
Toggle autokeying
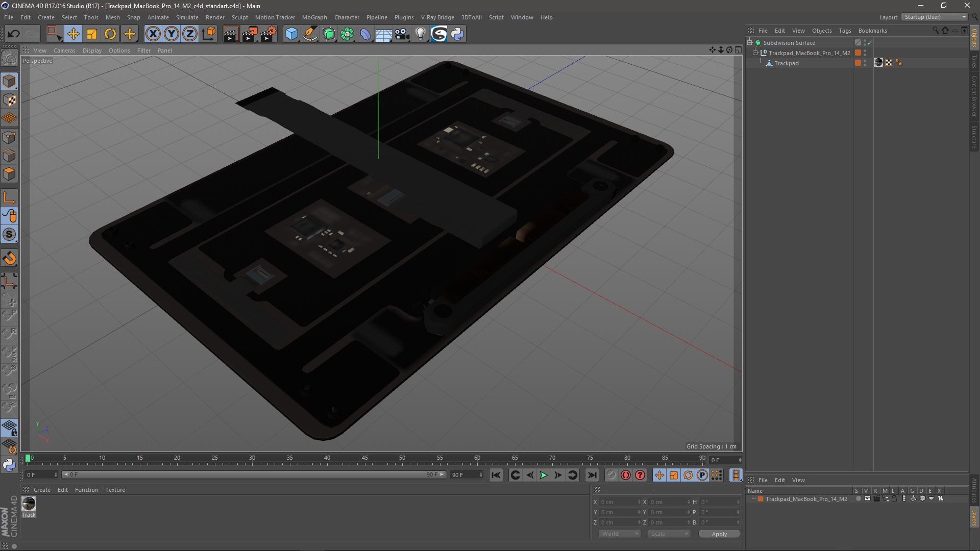coord(626,475)
